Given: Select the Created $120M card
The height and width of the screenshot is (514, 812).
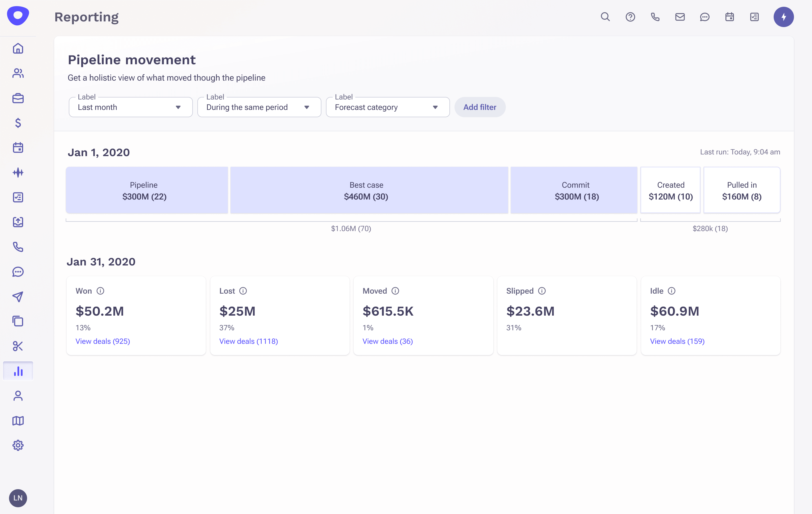Looking at the screenshot, I should pos(670,190).
